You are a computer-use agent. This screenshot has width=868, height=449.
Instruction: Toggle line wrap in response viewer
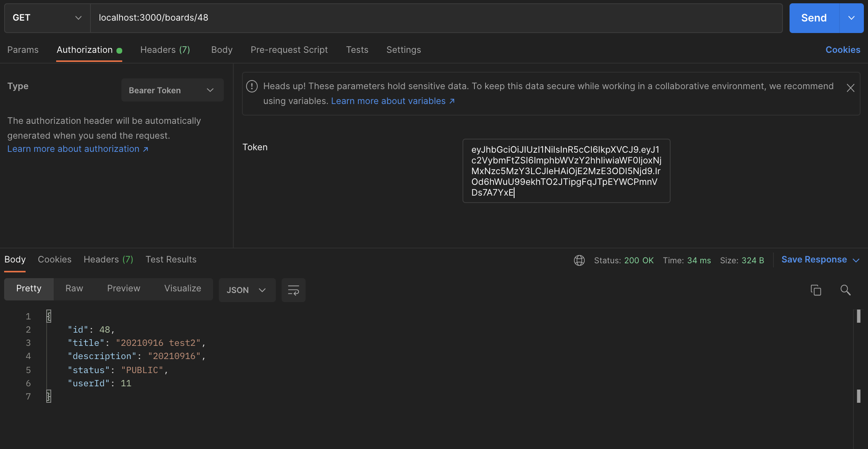tap(293, 290)
